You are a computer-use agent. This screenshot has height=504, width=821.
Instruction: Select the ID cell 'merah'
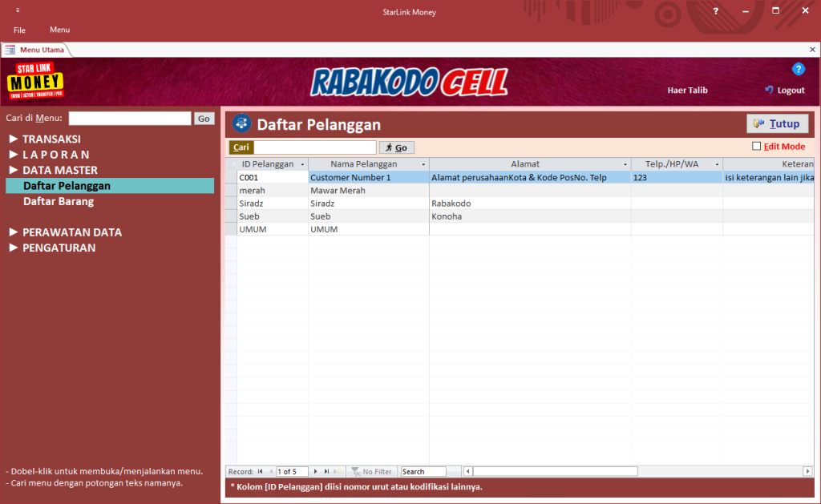pos(273,191)
